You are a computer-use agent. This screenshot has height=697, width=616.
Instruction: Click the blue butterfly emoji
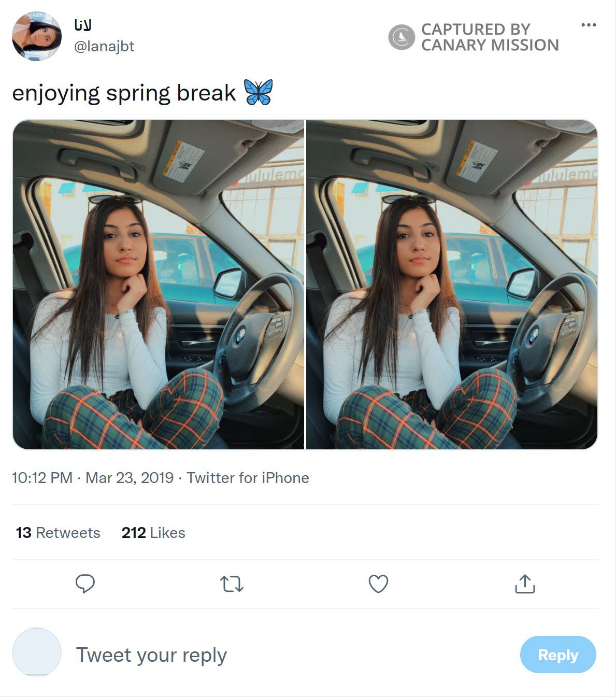(258, 93)
